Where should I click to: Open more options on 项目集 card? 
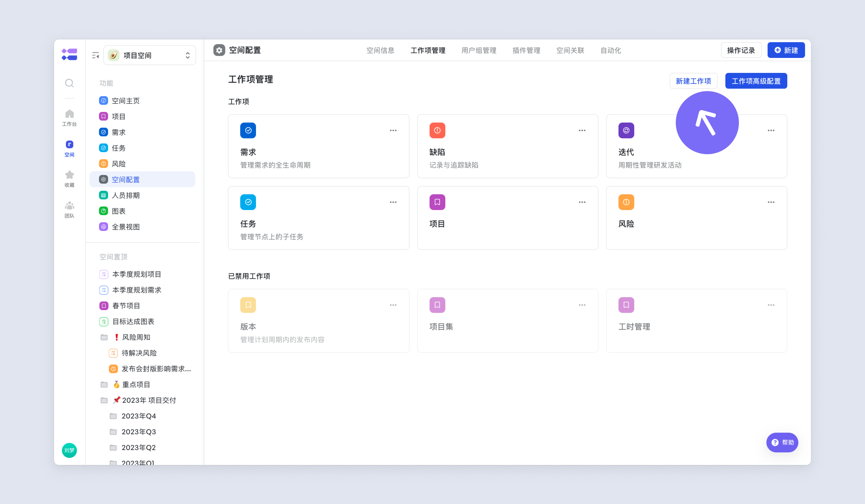pyautogui.click(x=582, y=305)
